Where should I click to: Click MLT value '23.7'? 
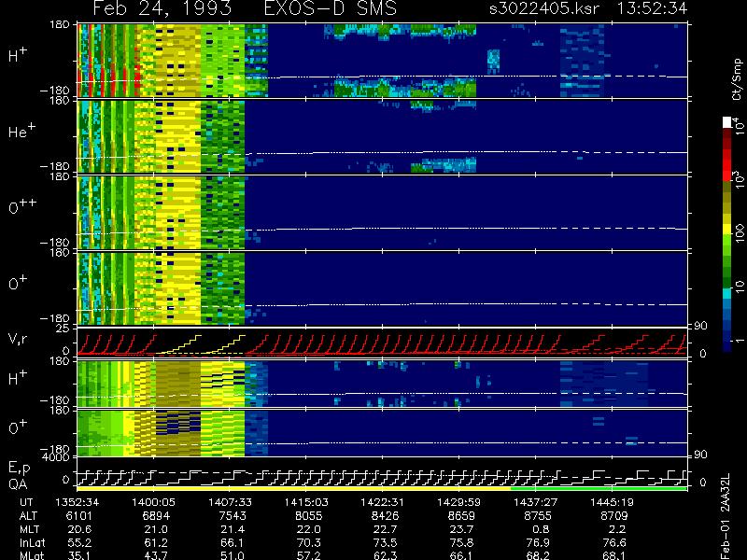point(461,529)
